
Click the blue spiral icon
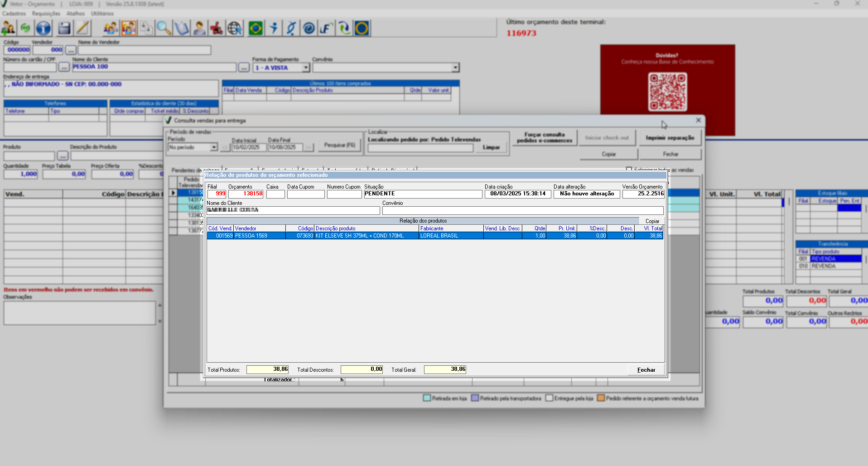click(309, 28)
